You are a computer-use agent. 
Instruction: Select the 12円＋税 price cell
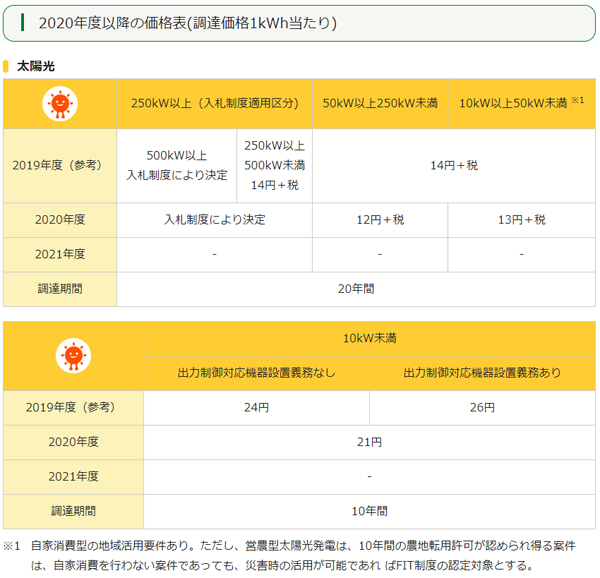click(380, 220)
